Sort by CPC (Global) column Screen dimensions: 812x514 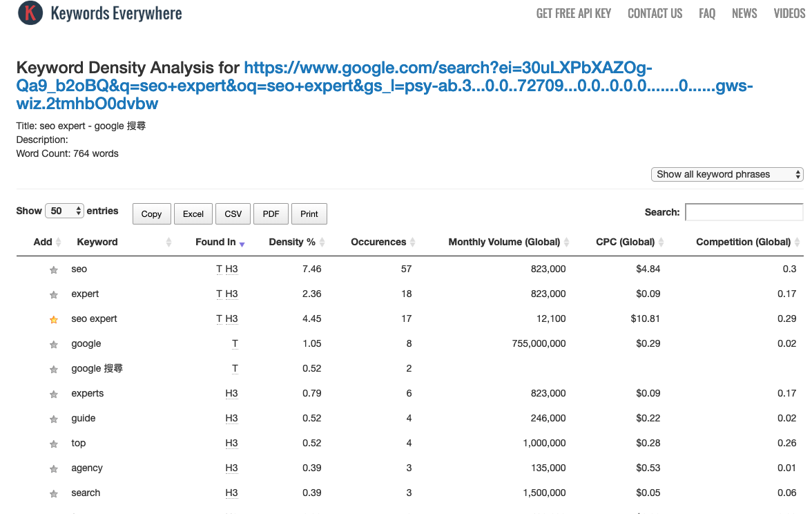[630, 242]
